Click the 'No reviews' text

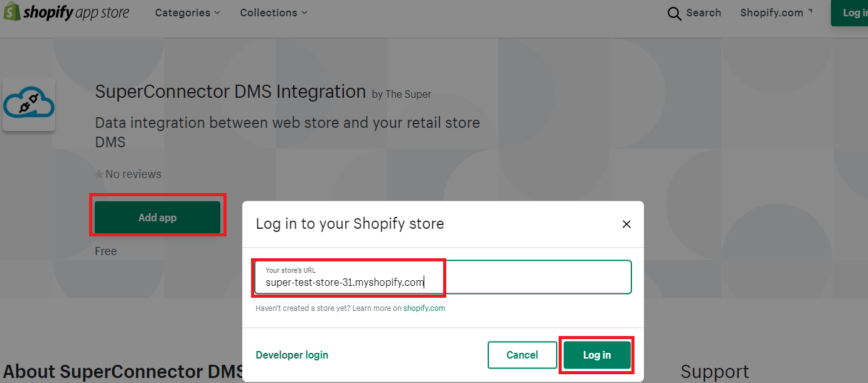click(x=133, y=174)
